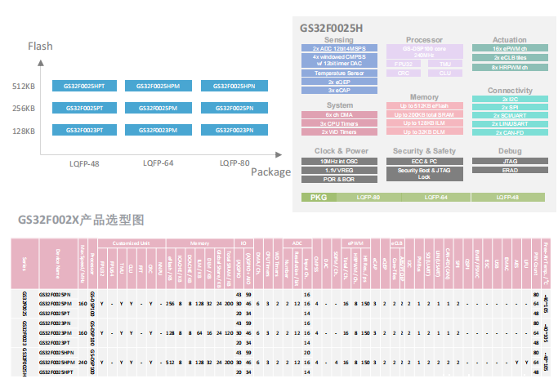Viewport: 558px width, 392px height.
Task: Click the GS32F0023PM part box
Action: [x=158, y=130]
